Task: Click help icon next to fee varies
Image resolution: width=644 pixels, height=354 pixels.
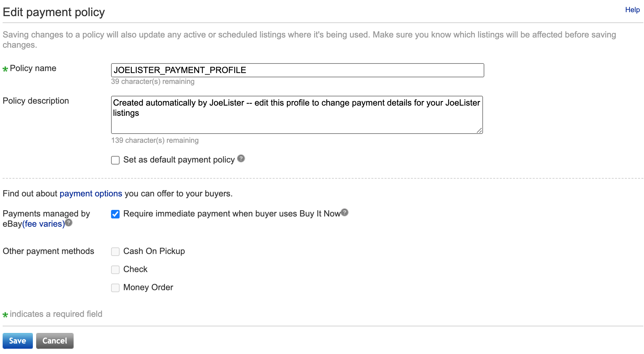Action: click(x=68, y=223)
